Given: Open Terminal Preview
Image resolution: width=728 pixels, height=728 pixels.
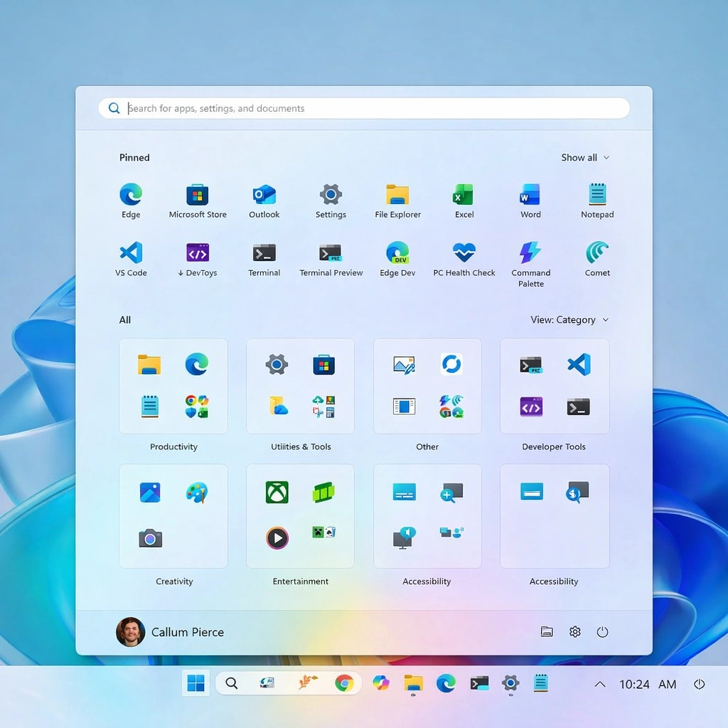Looking at the screenshot, I should pos(331,257).
